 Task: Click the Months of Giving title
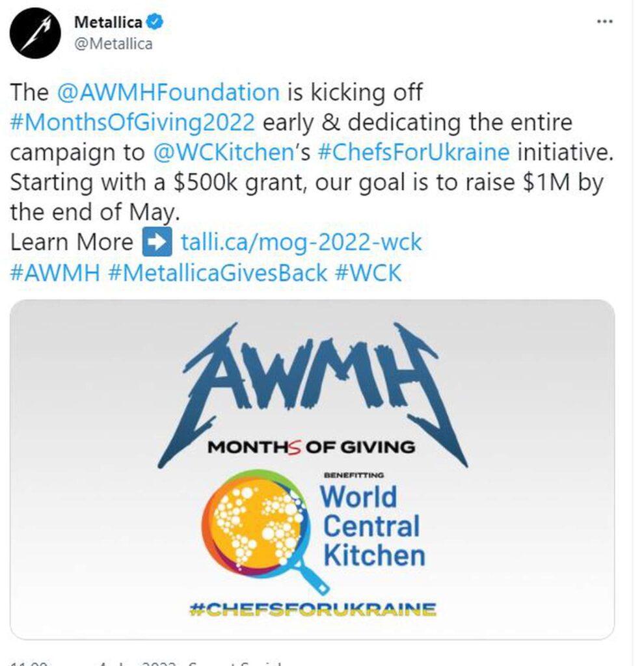311,447
